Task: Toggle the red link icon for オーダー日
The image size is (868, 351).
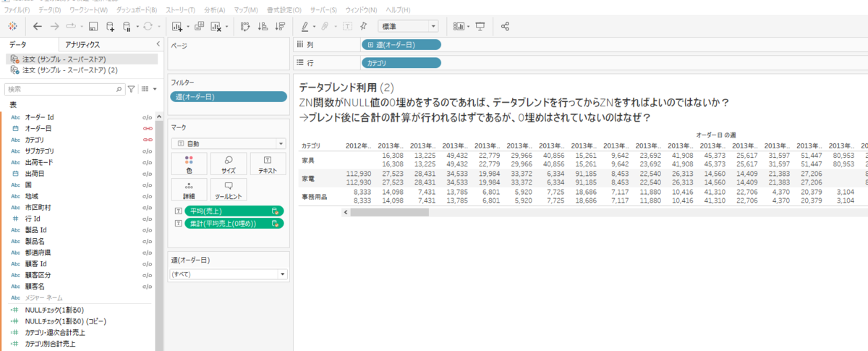Action: [x=147, y=128]
